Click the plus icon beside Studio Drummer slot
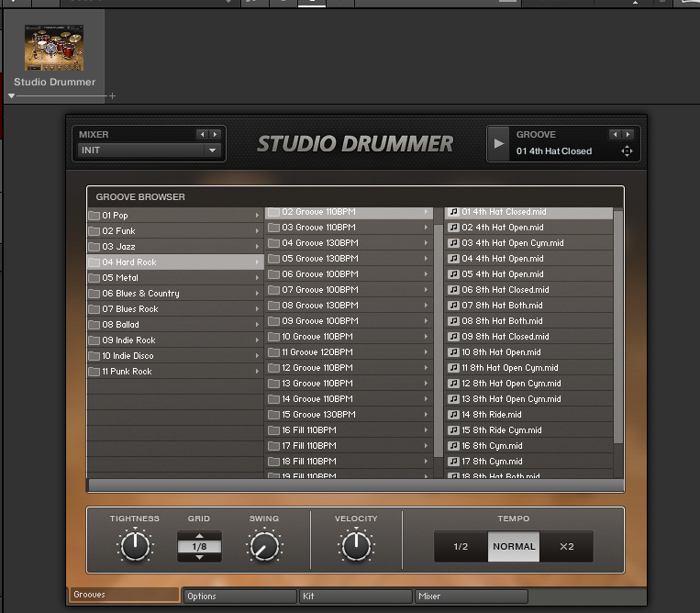 (113, 95)
